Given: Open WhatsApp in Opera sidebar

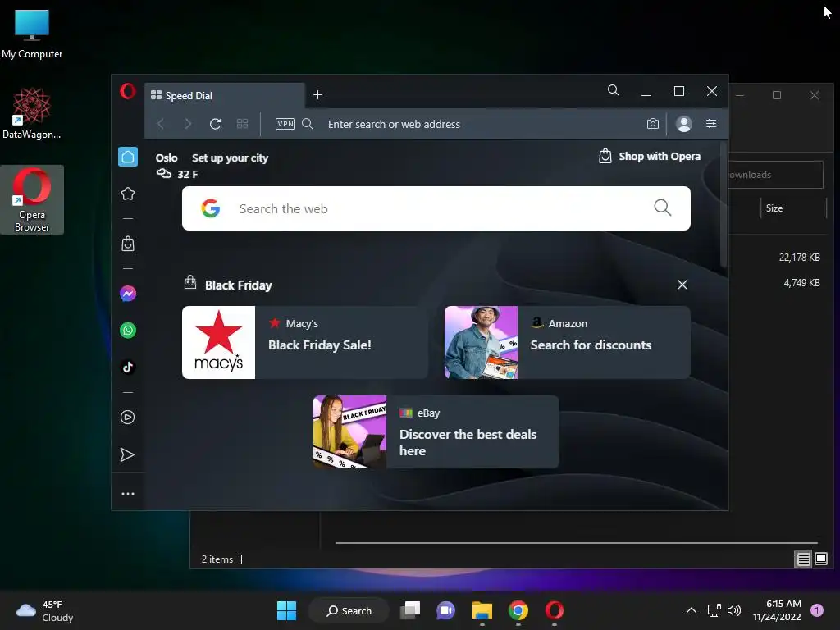Looking at the screenshot, I should click(127, 330).
